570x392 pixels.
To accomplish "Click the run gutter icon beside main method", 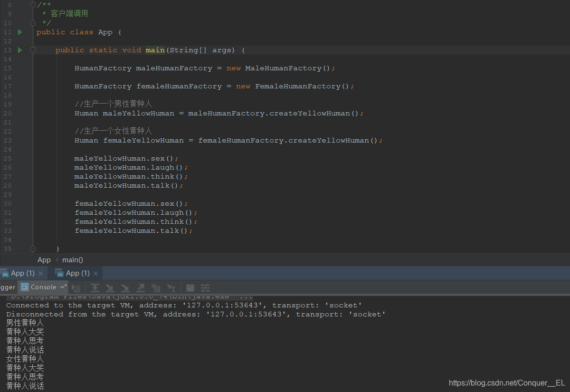I will click(20, 50).
